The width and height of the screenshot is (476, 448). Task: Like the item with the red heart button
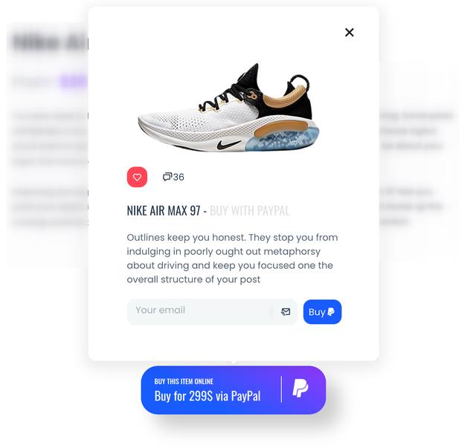[x=137, y=177]
